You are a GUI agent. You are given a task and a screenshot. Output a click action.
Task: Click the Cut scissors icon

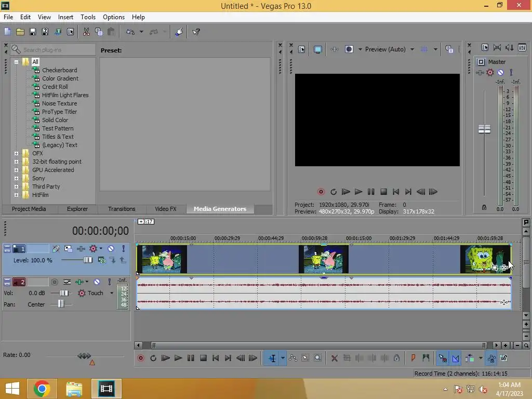[86, 32]
